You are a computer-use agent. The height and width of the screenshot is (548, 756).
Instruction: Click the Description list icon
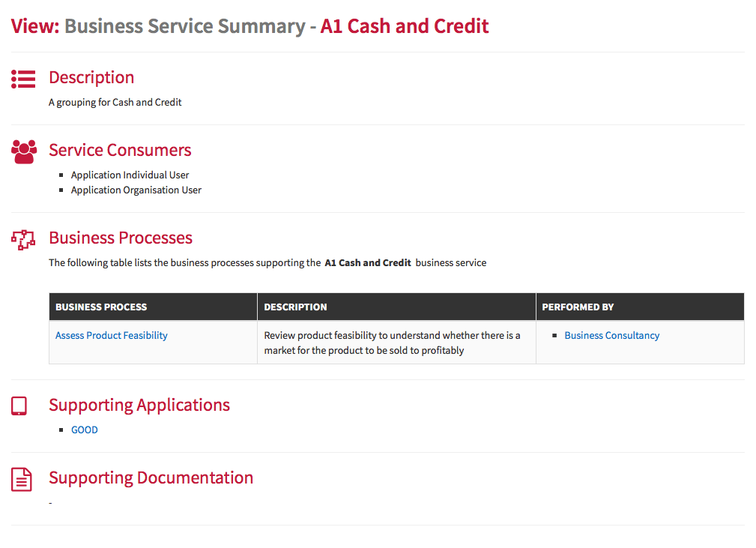pos(23,79)
